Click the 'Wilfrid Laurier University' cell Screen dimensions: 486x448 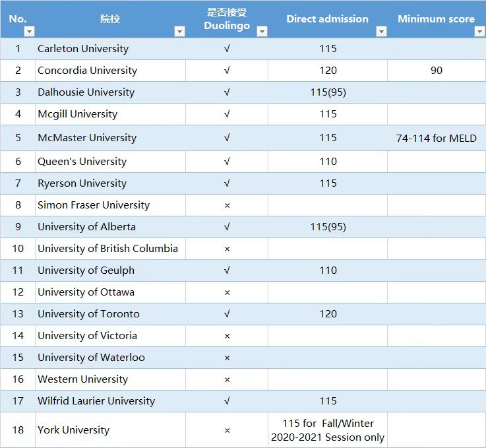(110, 401)
